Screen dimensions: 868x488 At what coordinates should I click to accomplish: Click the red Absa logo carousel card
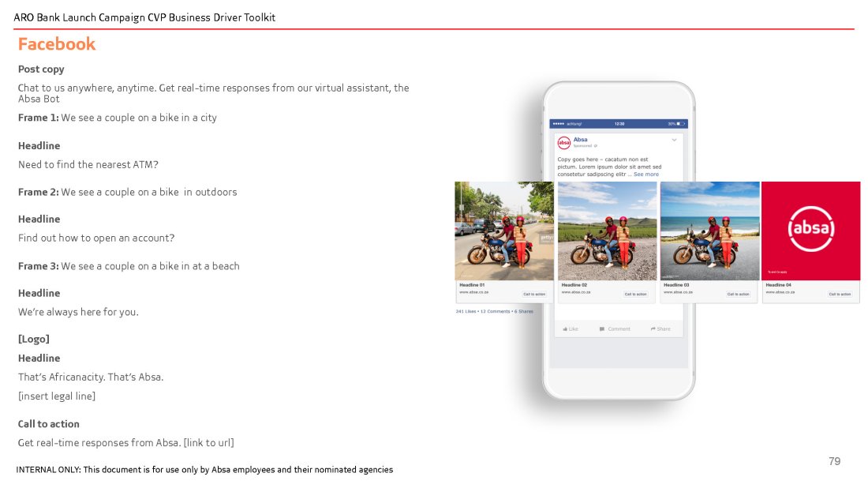tap(811, 231)
